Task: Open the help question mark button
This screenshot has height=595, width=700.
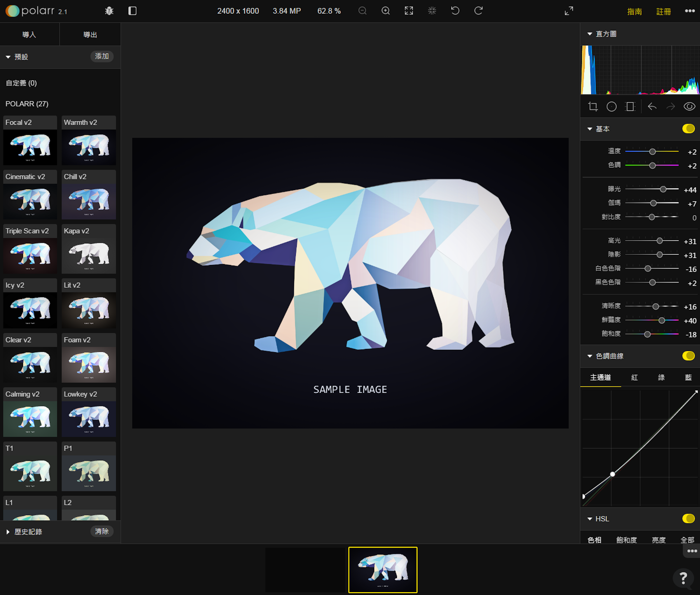Action: coord(683,578)
